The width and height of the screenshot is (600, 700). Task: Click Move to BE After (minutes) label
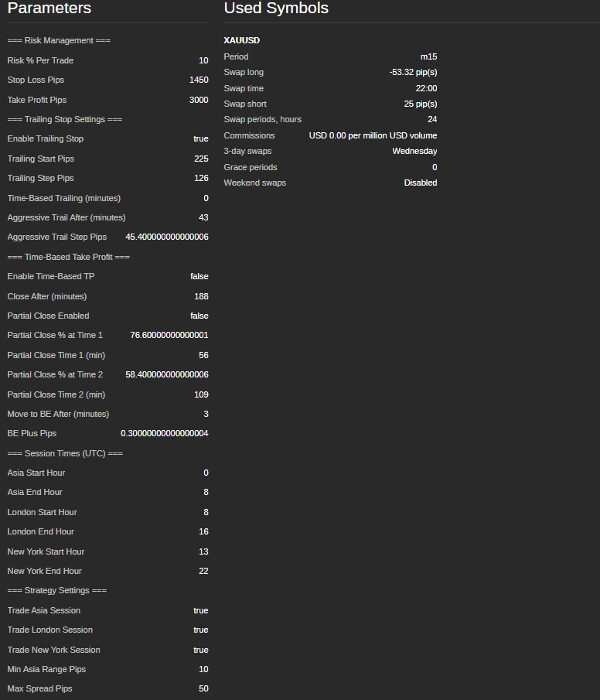tap(58, 414)
